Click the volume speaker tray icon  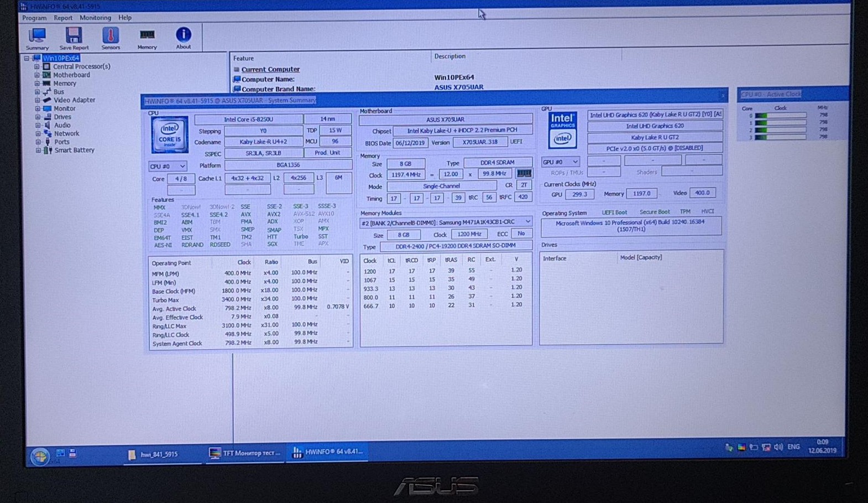point(778,447)
